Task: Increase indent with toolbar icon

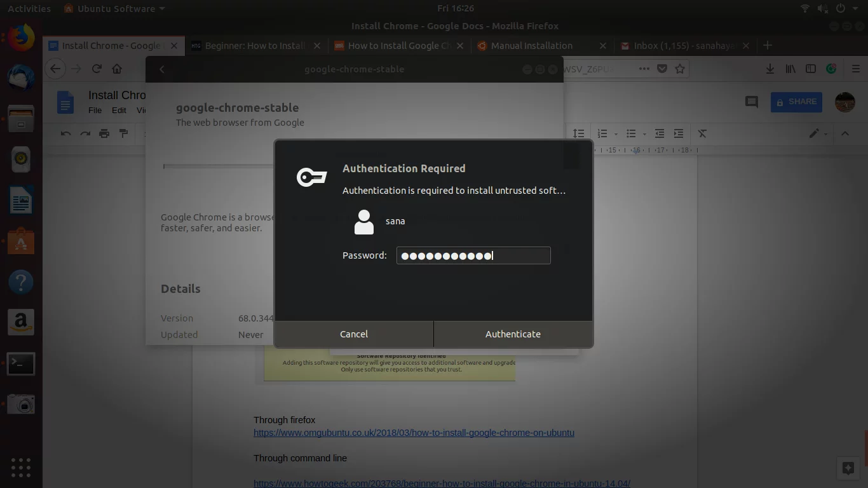Action: 679,133
